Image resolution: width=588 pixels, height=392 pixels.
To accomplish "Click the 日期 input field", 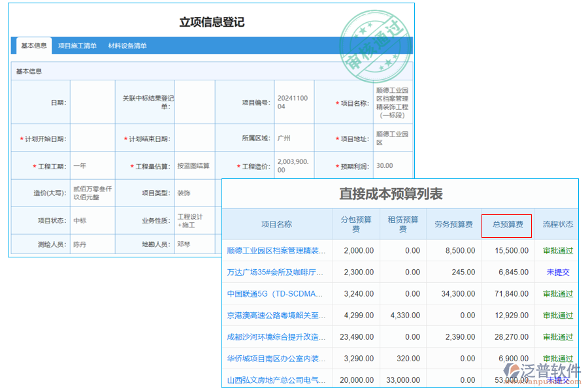I will click(x=92, y=101).
